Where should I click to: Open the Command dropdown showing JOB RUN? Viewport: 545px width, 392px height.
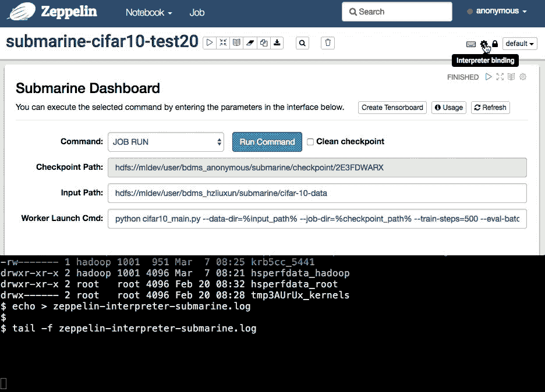166,142
